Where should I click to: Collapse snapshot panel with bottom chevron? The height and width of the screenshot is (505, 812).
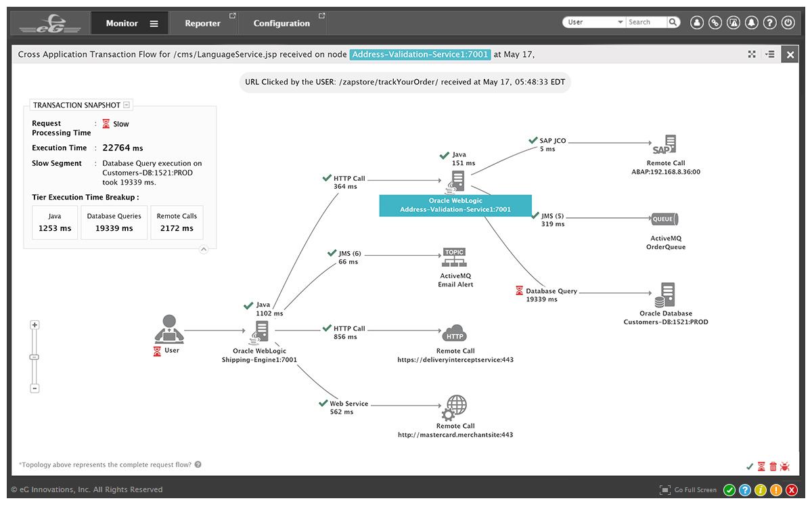click(203, 249)
